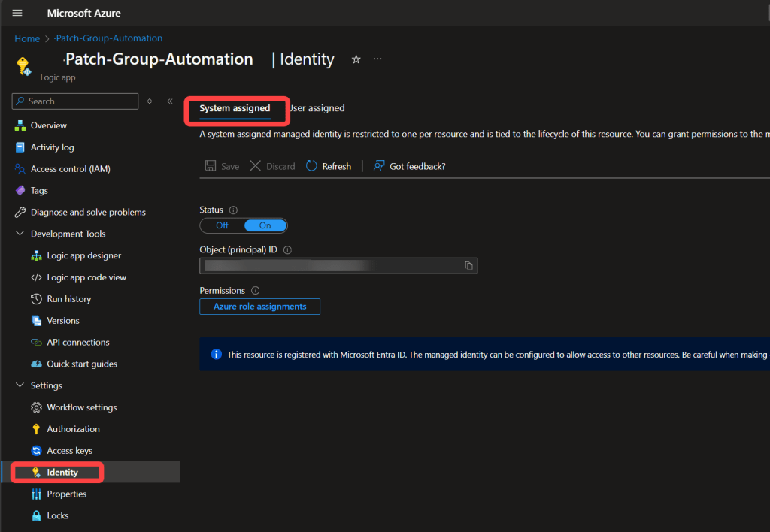Screen dimensions: 770x532
Task: Click the Status info icon
Action: [233, 210]
